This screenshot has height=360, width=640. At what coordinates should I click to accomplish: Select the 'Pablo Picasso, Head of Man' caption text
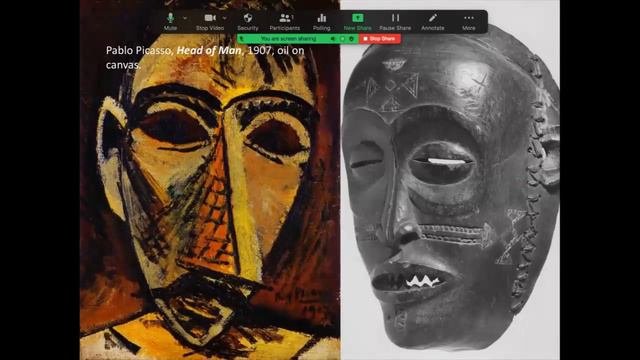coord(205,58)
